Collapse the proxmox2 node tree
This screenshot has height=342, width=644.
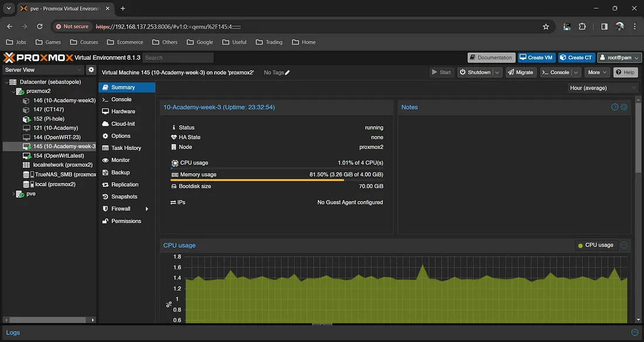(13, 91)
